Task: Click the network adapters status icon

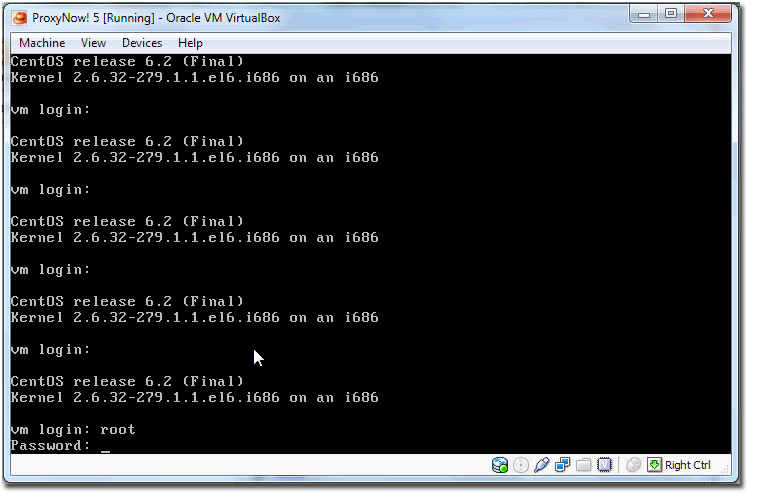Action: point(562,465)
